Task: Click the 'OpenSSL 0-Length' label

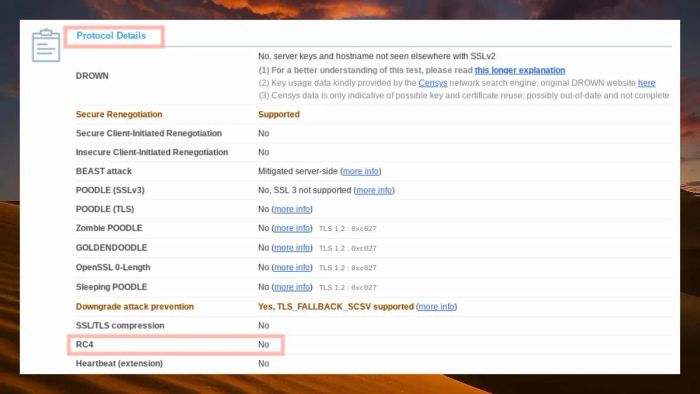Action: pos(113,267)
